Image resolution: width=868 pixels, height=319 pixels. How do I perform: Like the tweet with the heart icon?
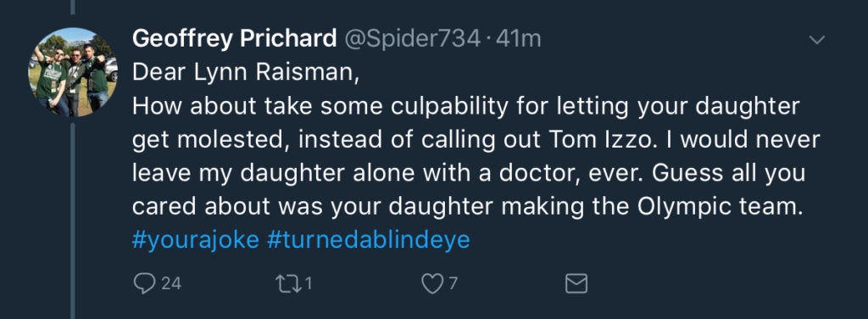click(431, 284)
